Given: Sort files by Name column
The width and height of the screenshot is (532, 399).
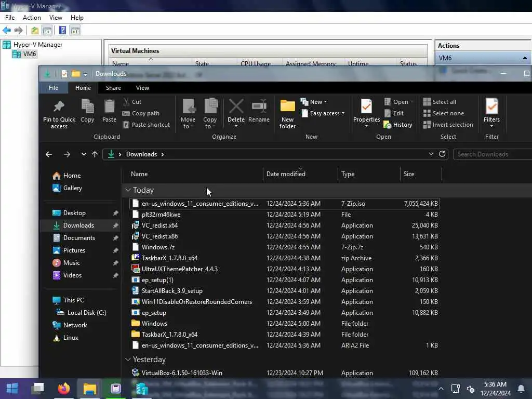Looking at the screenshot, I should [x=193, y=174].
